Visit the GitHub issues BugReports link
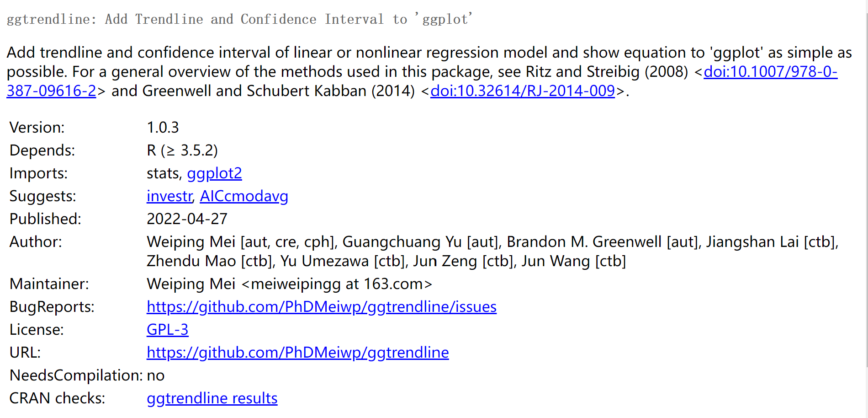The height and width of the screenshot is (418, 868). [322, 307]
